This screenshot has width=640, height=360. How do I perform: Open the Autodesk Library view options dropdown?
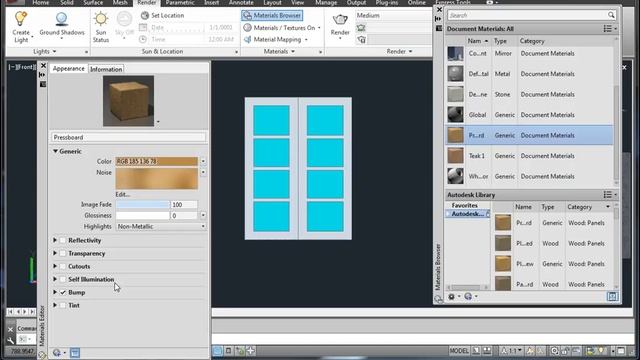(x=610, y=195)
